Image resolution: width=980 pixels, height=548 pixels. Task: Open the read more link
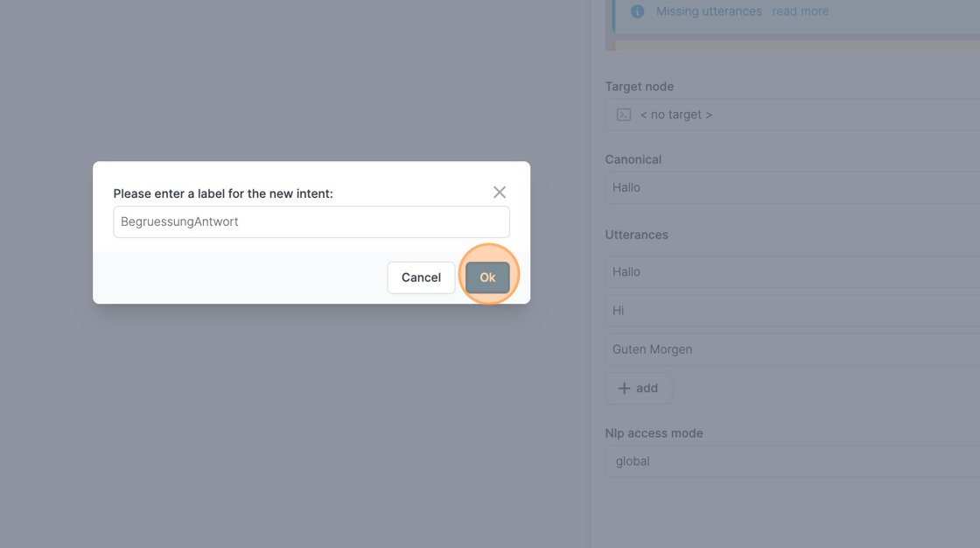[800, 11]
